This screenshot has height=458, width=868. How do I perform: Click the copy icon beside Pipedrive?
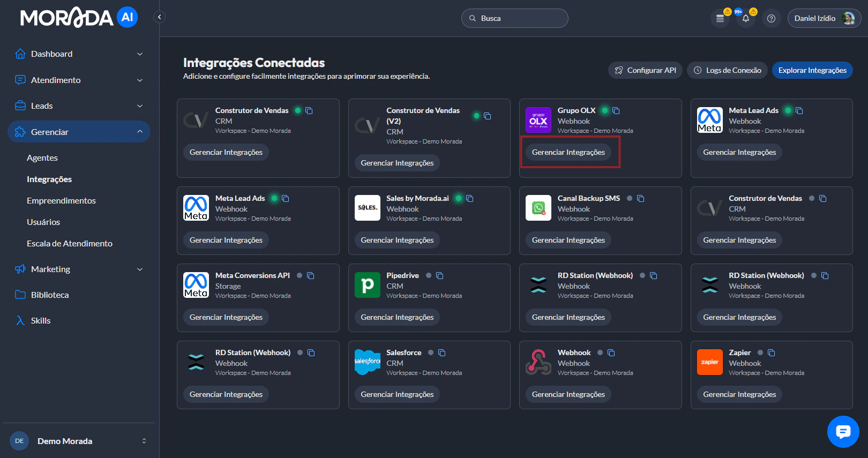[440, 275]
